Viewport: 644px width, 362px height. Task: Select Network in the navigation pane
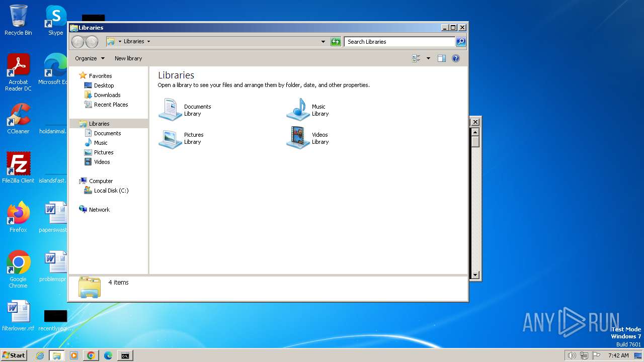coord(99,210)
